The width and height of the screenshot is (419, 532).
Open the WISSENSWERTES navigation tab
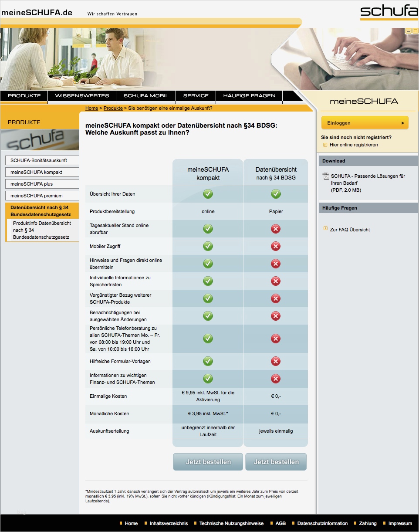pos(82,96)
